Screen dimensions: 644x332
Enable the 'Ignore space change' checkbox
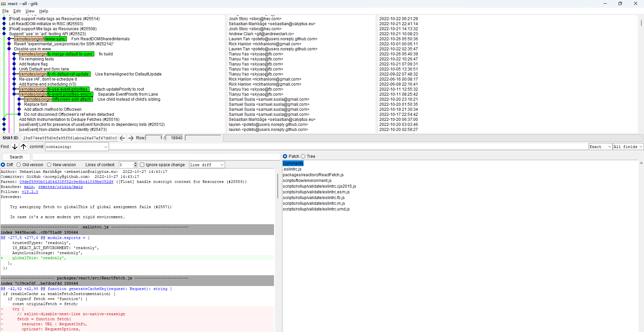click(x=142, y=164)
